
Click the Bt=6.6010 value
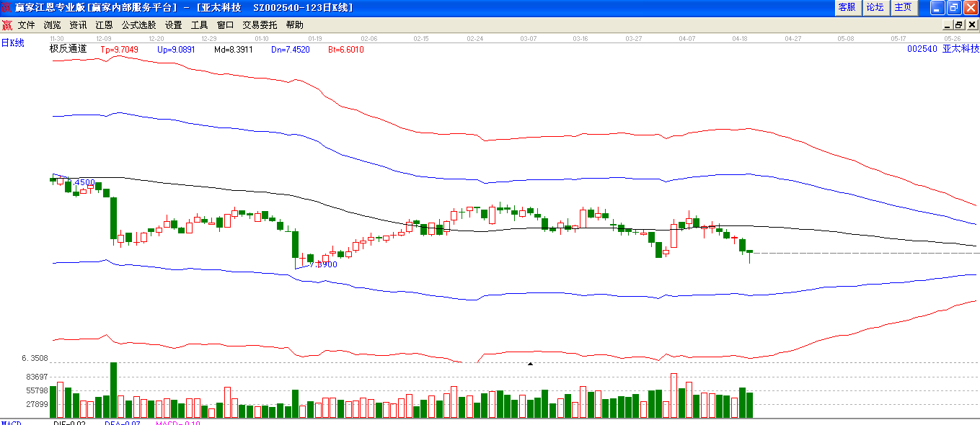click(x=346, y=50)
